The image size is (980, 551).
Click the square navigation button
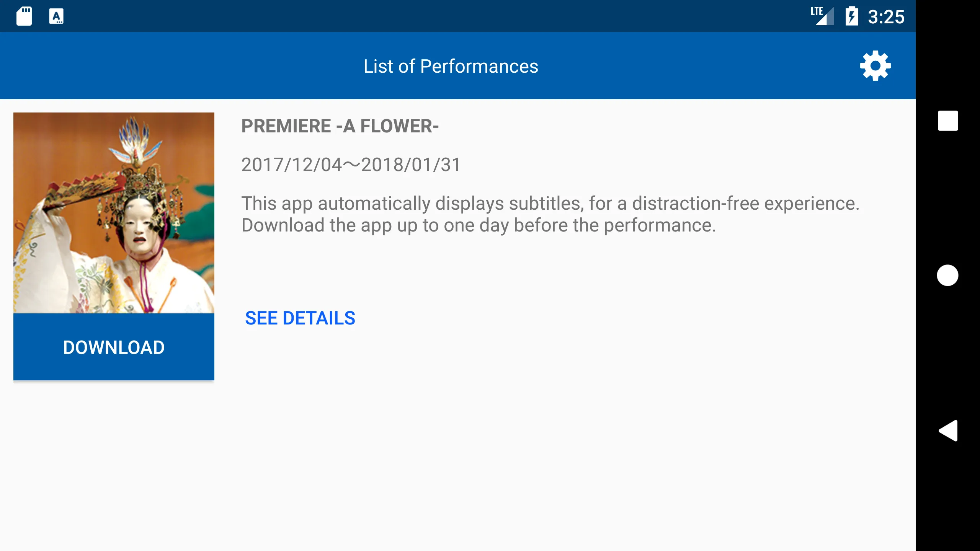[947, 121]
